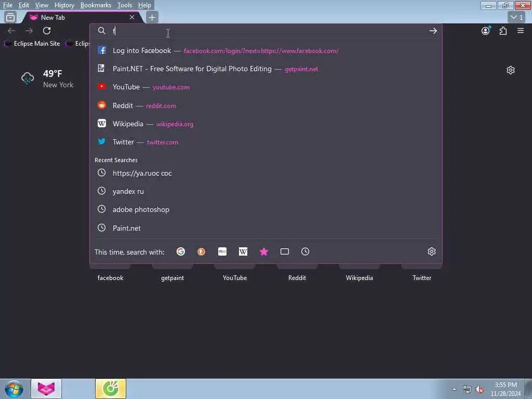Search history using clock icon
The image size is (532, 399).
click(305, 252)
